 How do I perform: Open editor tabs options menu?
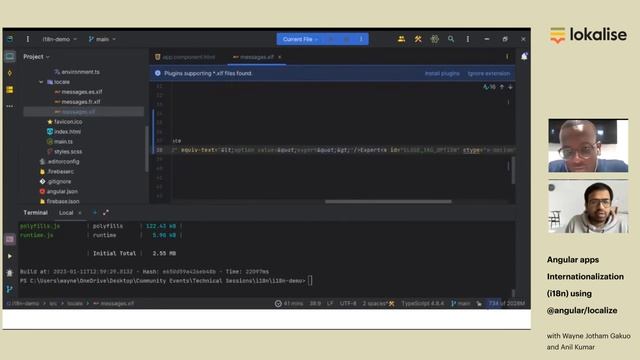pos(507,57)
